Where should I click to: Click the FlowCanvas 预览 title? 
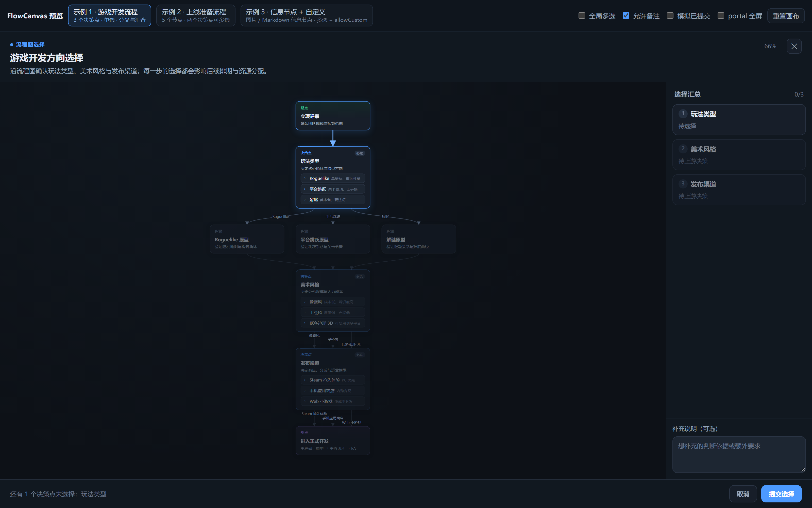(x=35, y=16)
